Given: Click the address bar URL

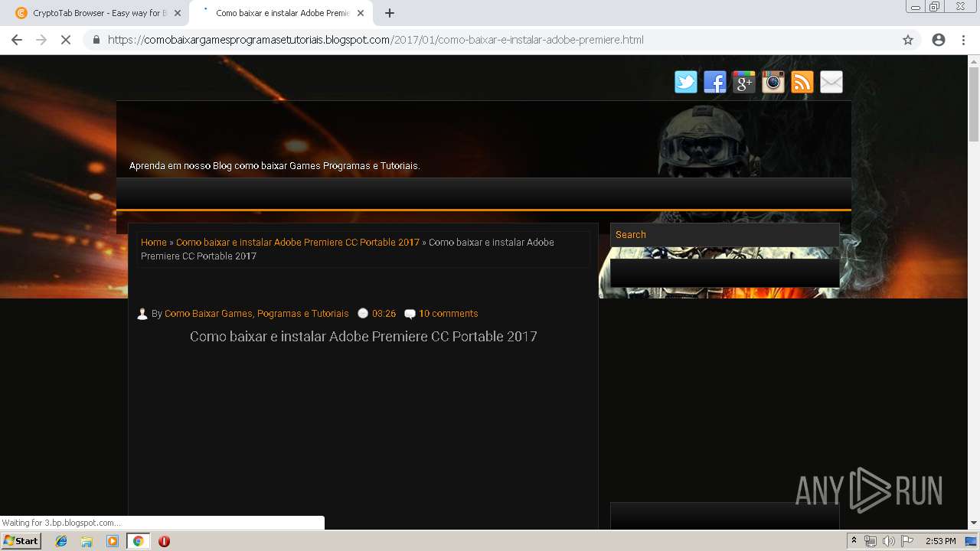Looking at the screenshot, I should pos(375,40).
